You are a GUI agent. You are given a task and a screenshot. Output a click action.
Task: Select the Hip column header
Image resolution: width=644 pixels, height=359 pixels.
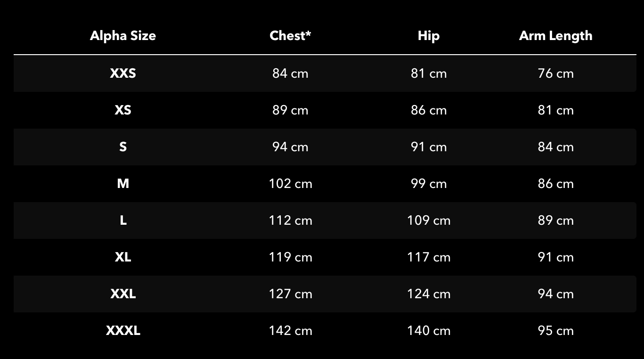click(x=429, y=36)
